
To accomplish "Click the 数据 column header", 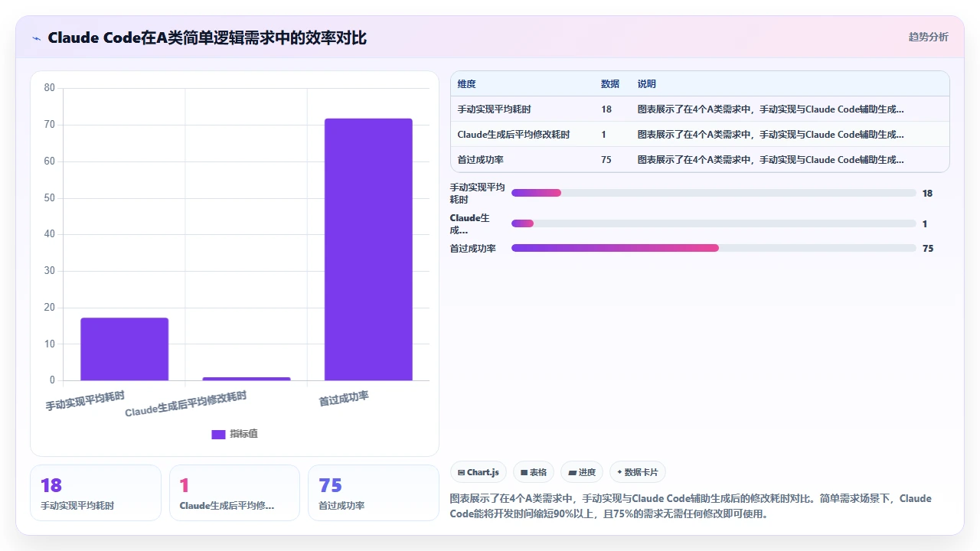I will click(610, 84).
